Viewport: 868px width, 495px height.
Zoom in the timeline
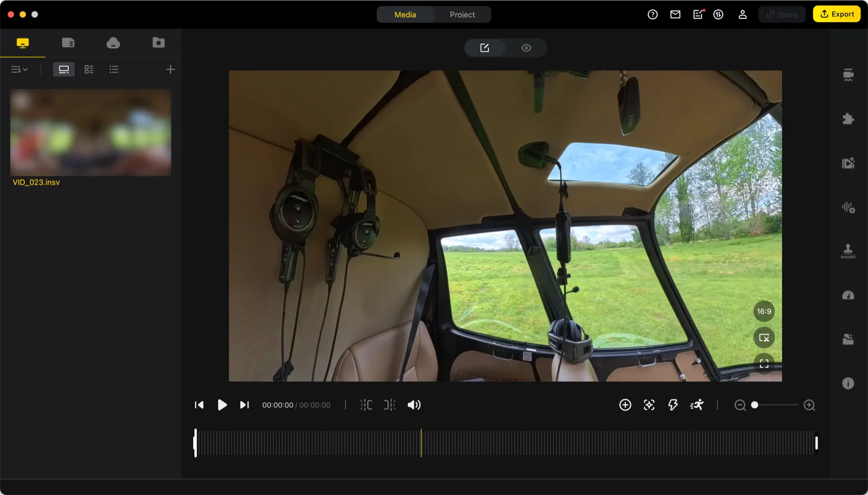(809, 405)
